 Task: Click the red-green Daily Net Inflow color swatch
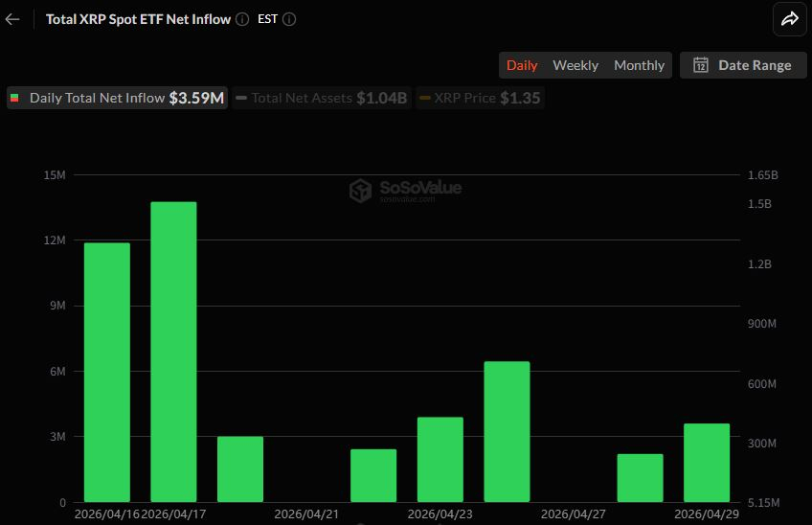[14, 98]
